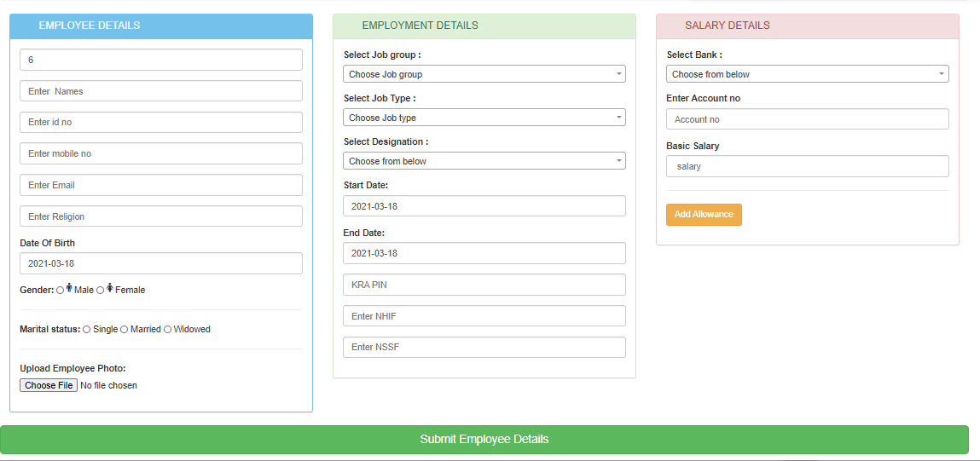
Task: Expand the Select Bank dropdown
Action: pos(807,74)
